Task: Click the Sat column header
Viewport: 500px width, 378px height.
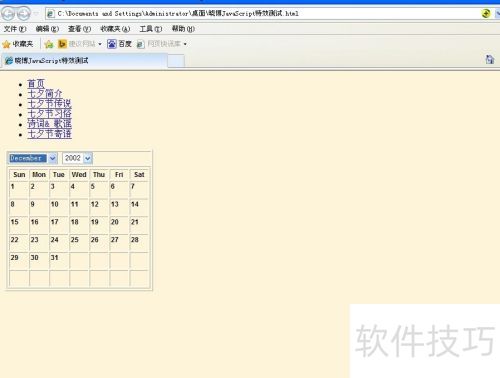Action: click(139, 175)
